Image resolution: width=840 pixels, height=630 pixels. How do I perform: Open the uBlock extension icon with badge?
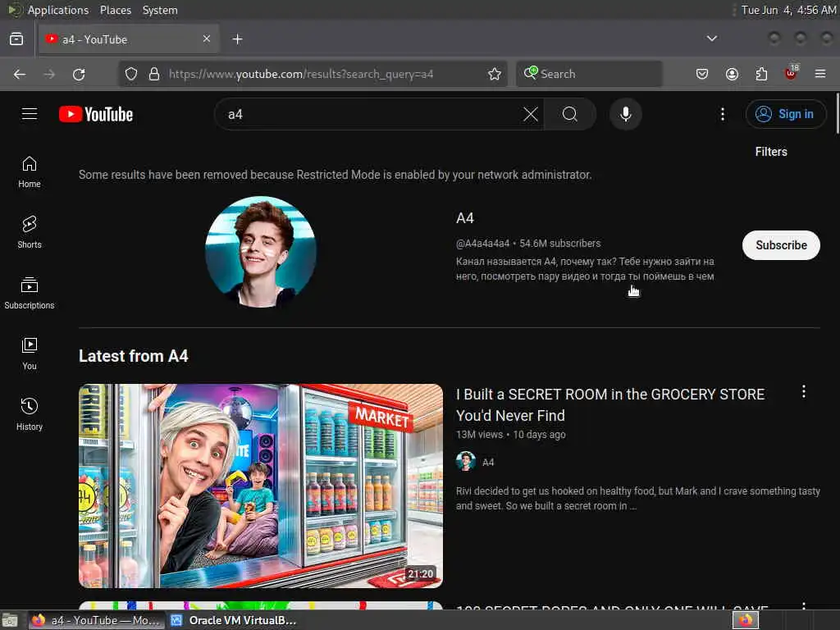coord(791,73)
